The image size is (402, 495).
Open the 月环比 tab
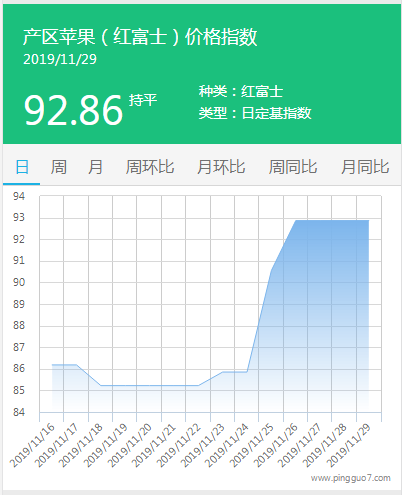pyautogui.click(x=221, y=167)
